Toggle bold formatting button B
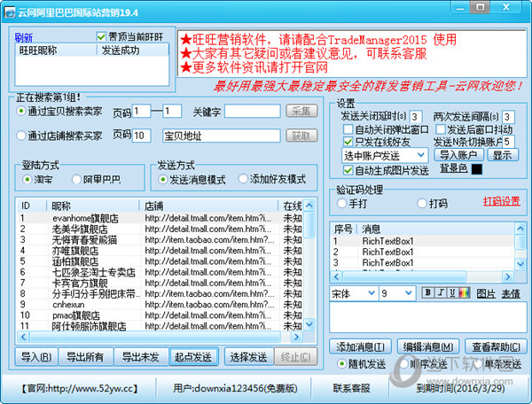The image size is (532, 404). [428, 292]
